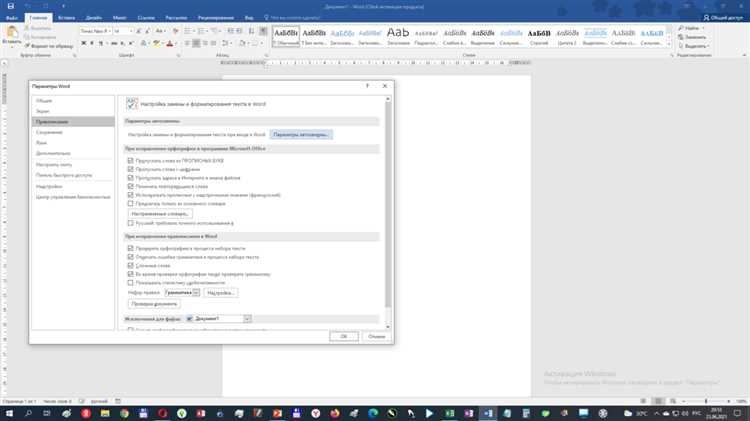
Task: Click the increase indent icon
Action: click(238, 31)
